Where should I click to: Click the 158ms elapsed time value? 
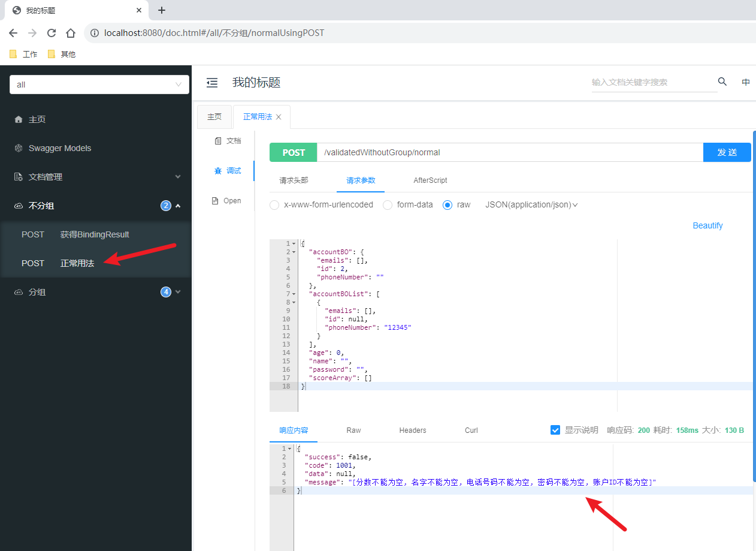(x=687, y=430)
